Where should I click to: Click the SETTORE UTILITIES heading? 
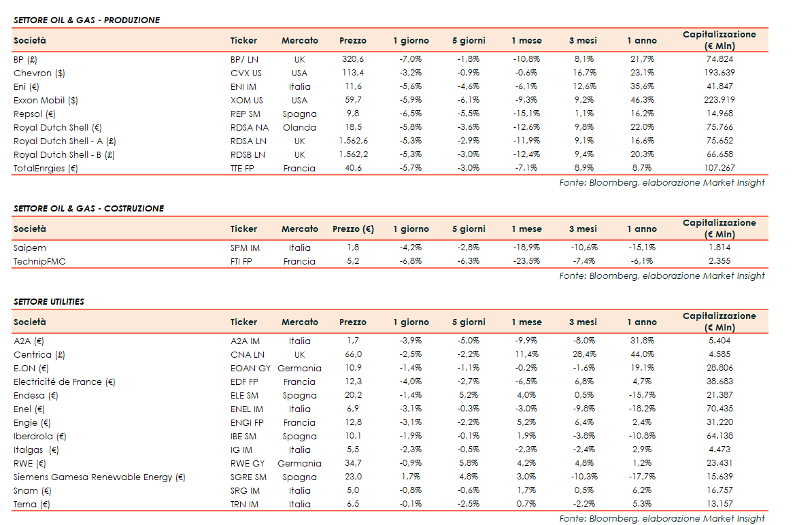(x=49, y=302)
